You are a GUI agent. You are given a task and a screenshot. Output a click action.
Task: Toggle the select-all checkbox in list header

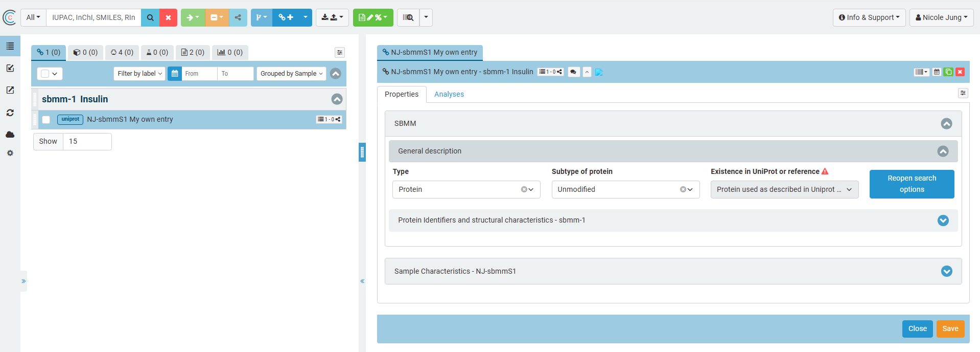click(x=45, y=74)
